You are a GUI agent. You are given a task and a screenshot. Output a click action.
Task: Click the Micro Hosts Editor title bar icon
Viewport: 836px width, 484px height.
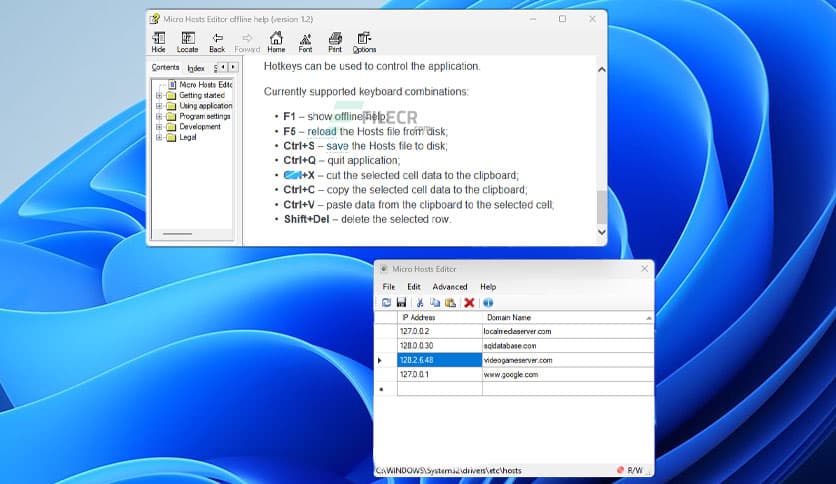tap(384, 269)
